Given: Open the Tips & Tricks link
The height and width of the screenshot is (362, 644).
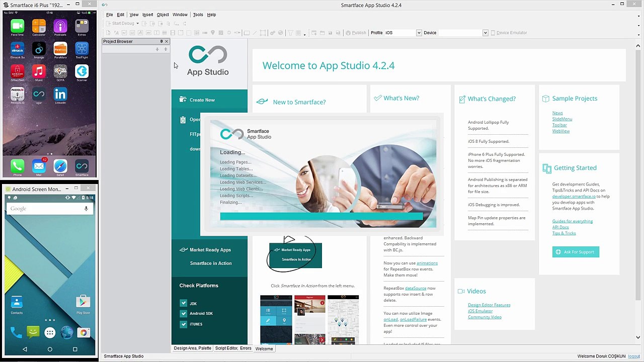Looking at the screenshot, I should 564,233.
